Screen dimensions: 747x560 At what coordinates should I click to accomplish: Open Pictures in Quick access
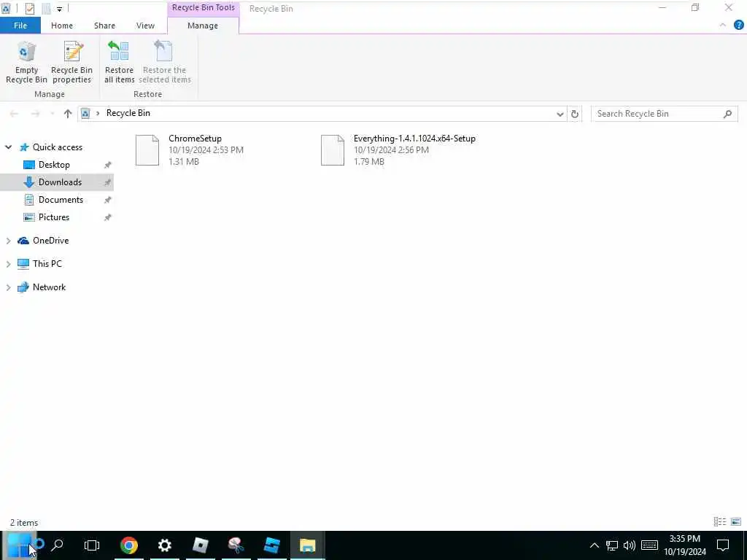click(54, 217)
